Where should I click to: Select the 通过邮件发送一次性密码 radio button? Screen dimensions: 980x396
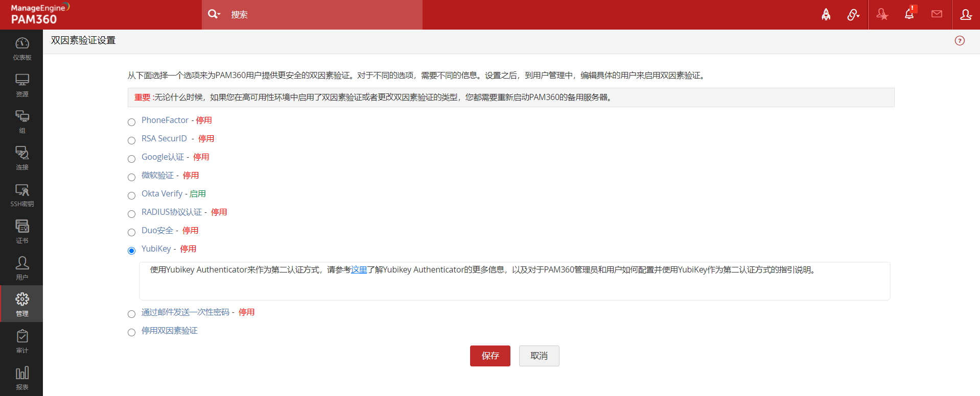(x=131, y=314)
